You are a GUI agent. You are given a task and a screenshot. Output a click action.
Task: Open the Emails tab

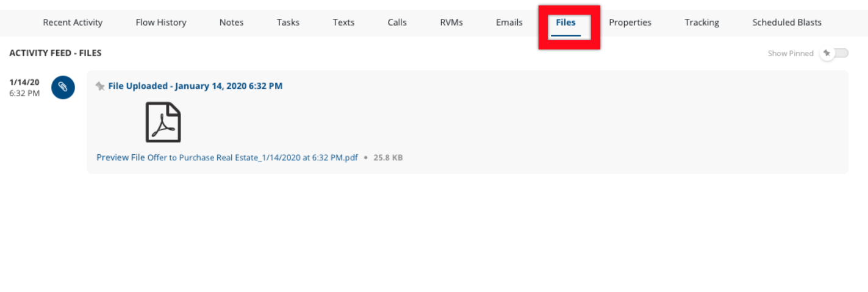[509, 23]
